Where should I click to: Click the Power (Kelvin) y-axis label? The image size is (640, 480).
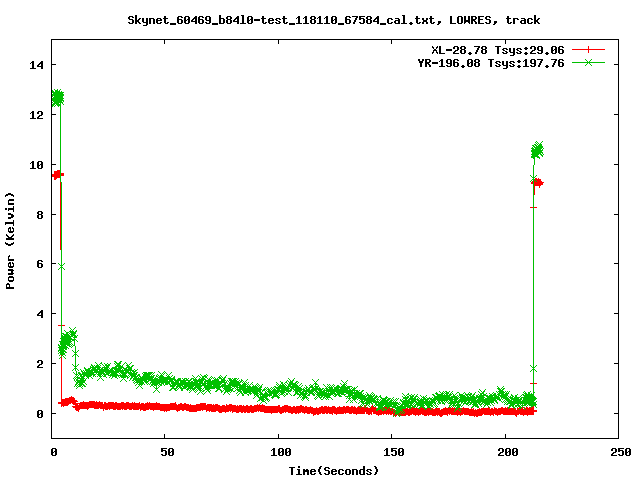[x=10, y=241]
